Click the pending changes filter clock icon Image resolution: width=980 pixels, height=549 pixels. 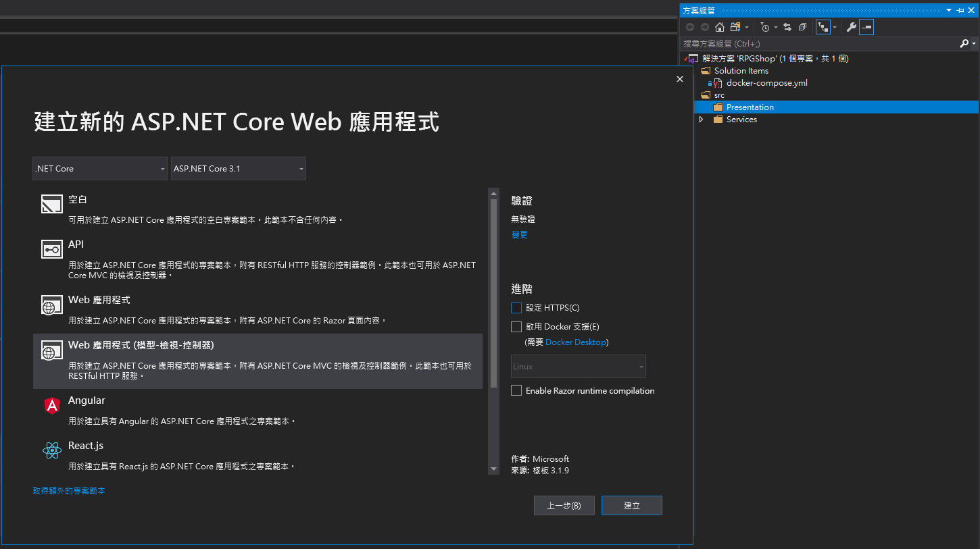[x=765, y=27]
